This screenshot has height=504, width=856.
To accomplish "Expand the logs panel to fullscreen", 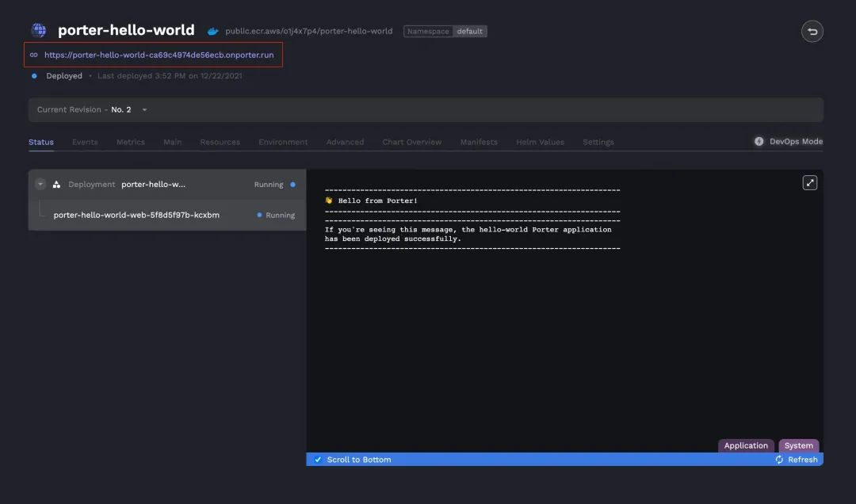I will pos(809,183).
